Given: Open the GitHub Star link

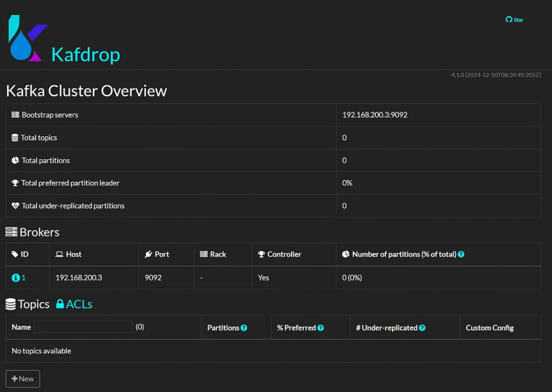Looking at the screenshot, I should [x=514, y=20].
